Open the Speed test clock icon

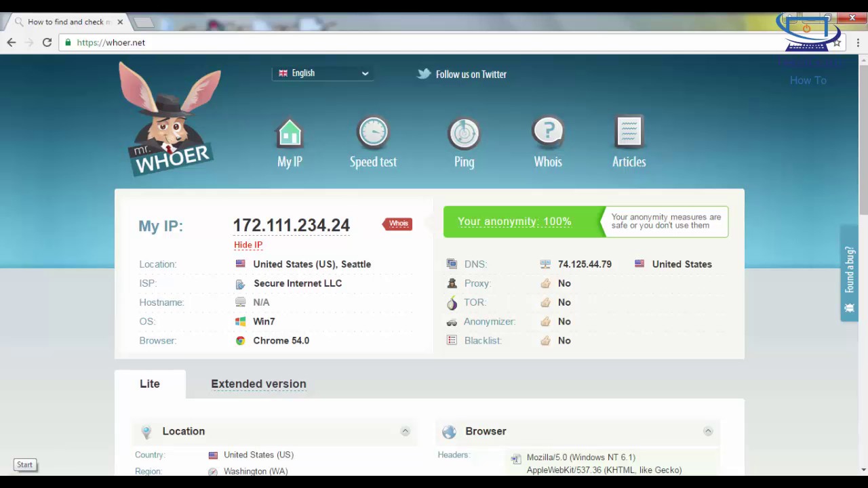[373, 133]
